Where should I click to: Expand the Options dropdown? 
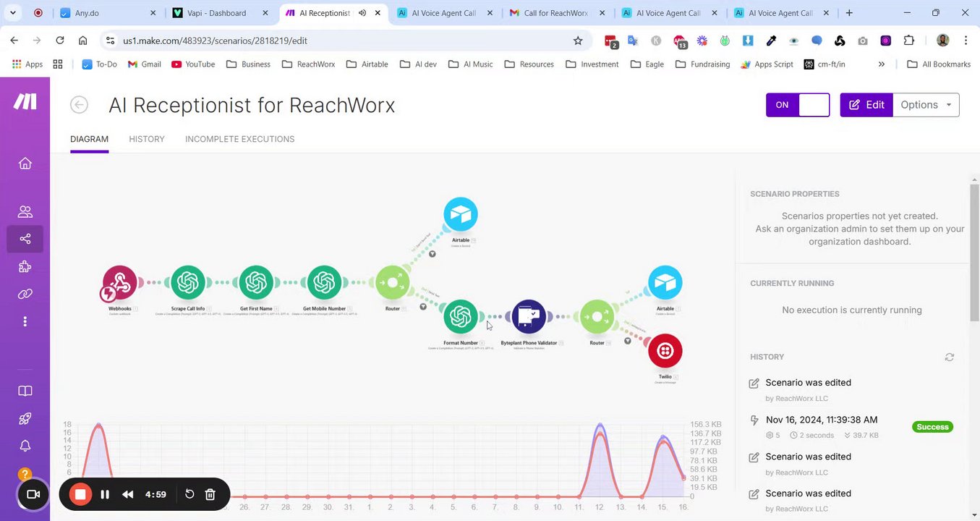[x=926, y=105]
